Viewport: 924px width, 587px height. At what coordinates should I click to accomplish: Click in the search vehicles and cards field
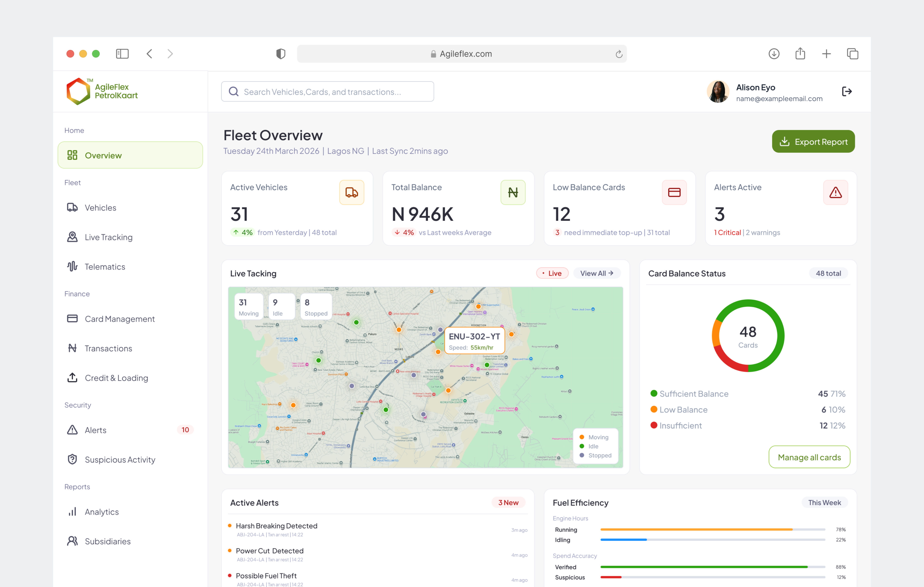pyautogui.click(x=327, y=91)
